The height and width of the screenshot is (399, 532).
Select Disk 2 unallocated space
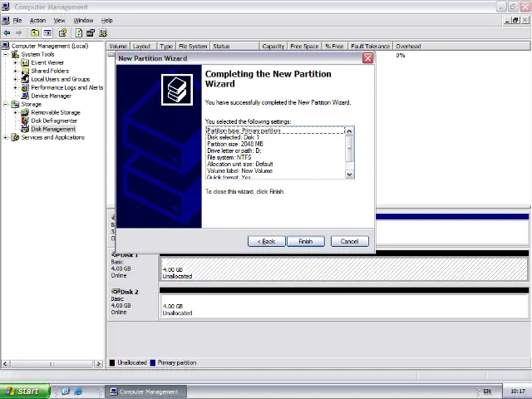pos(344,306)
